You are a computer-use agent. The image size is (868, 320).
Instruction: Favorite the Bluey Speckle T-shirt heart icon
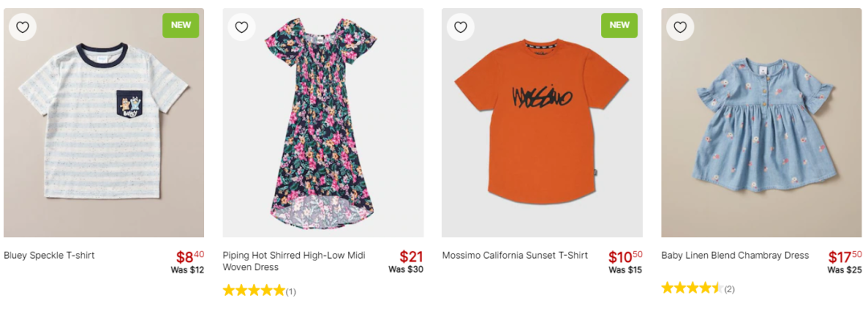click(x=23, y=27)
